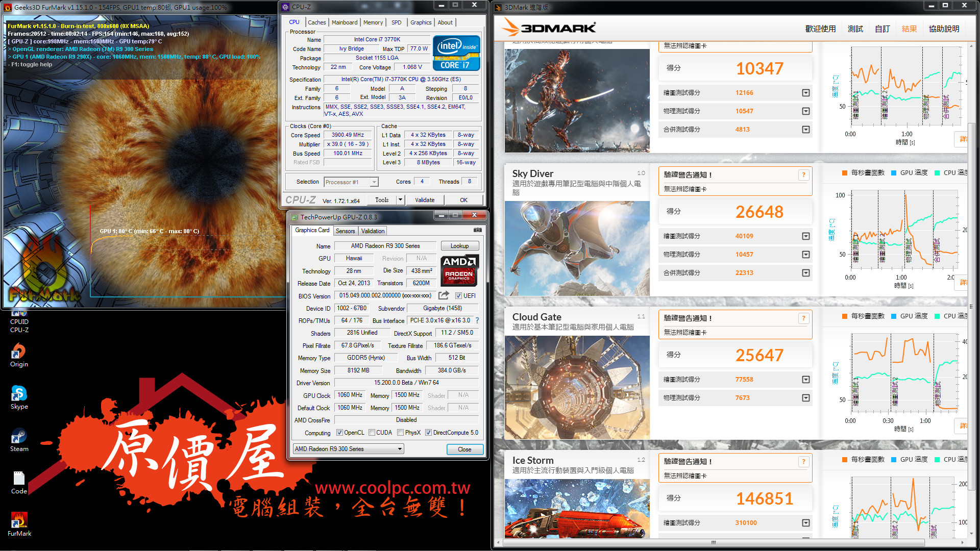Expand Sky Diver combined score 22313 details

pos(806,273)
